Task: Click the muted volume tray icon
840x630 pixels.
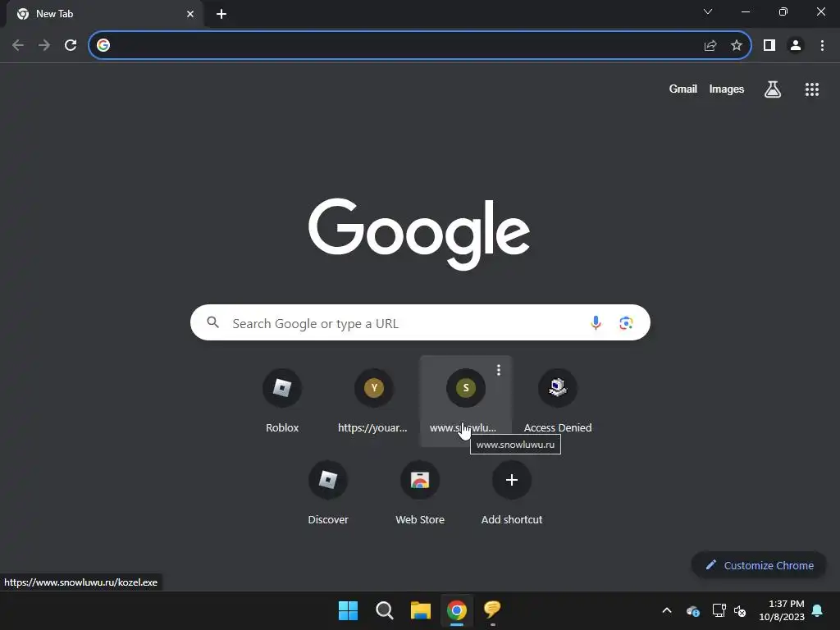Action: (x=741, y=610)
